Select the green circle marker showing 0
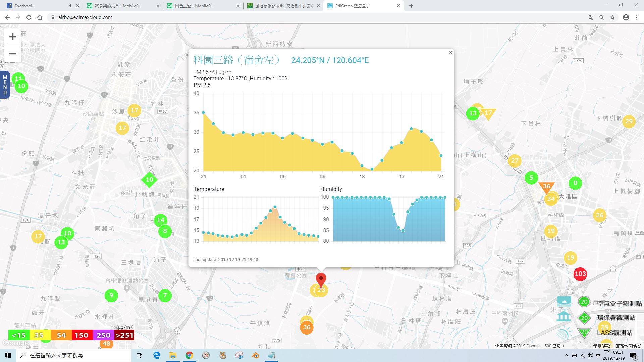Viewport: 644px width, 362px height. click(575, 183)
